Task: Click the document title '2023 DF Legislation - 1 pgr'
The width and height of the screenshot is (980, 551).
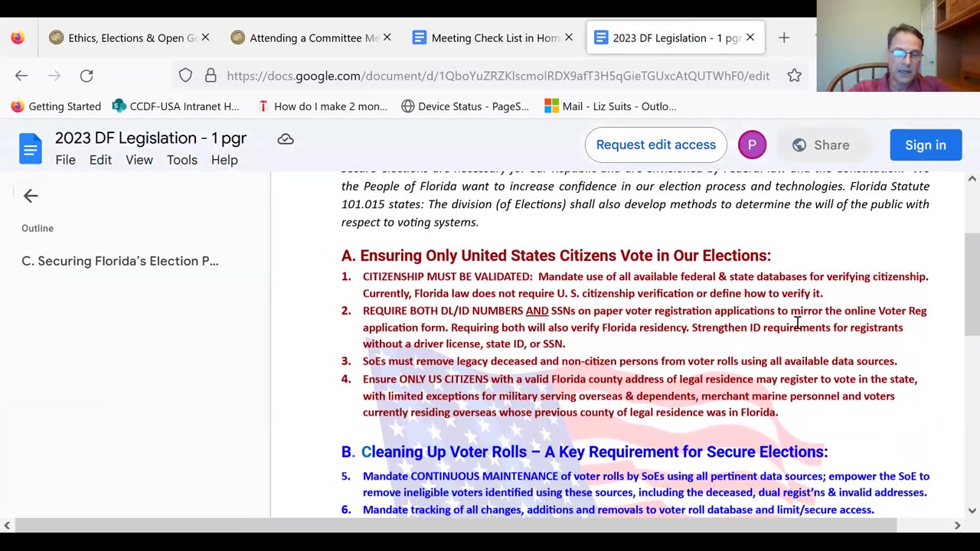Action: coord(151,138)
